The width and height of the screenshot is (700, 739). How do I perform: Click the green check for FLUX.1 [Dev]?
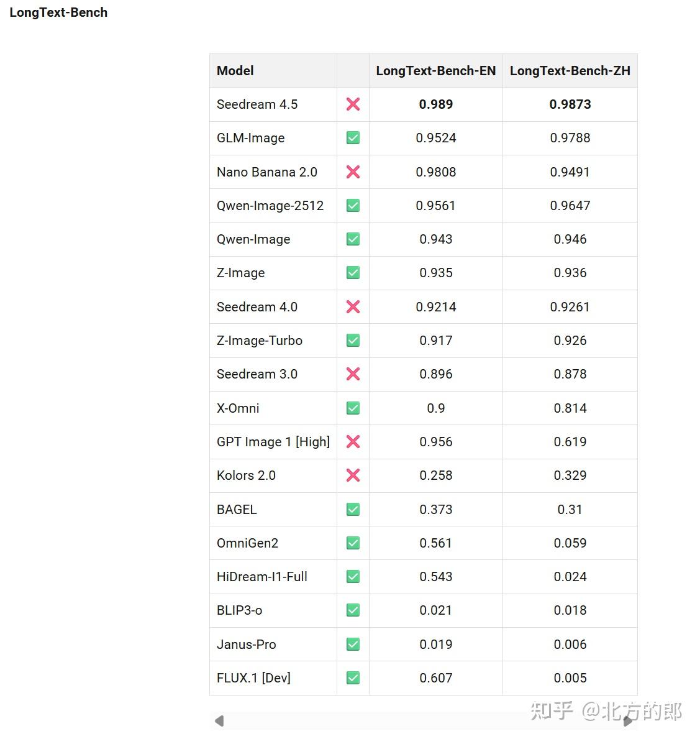click(353, 678)
